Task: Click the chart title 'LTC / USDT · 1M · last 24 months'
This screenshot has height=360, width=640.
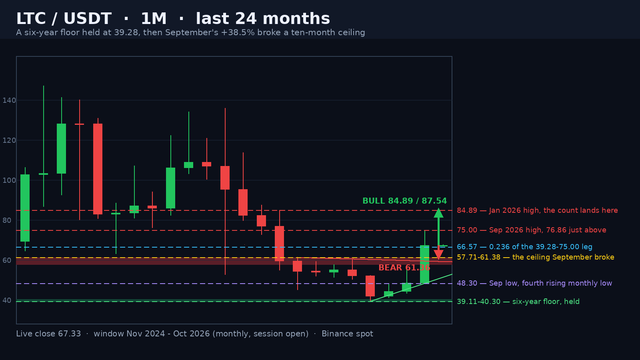Action: (x=173, y=18)
